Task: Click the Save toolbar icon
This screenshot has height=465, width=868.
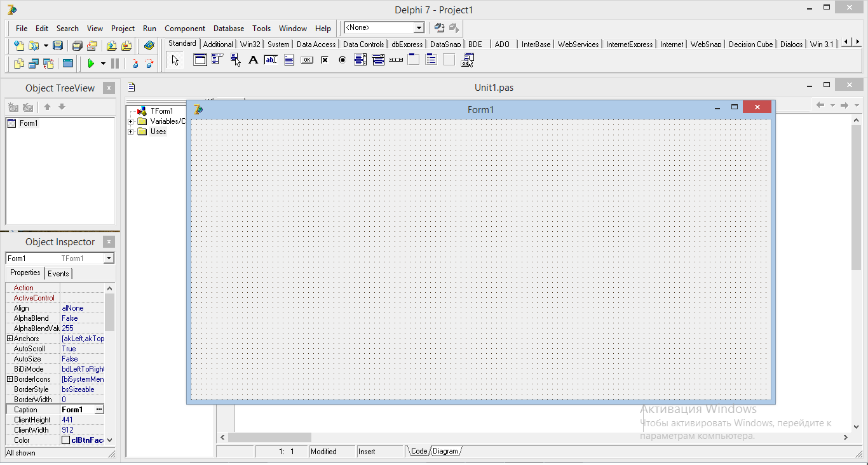Action: click(x=58, y=46)
